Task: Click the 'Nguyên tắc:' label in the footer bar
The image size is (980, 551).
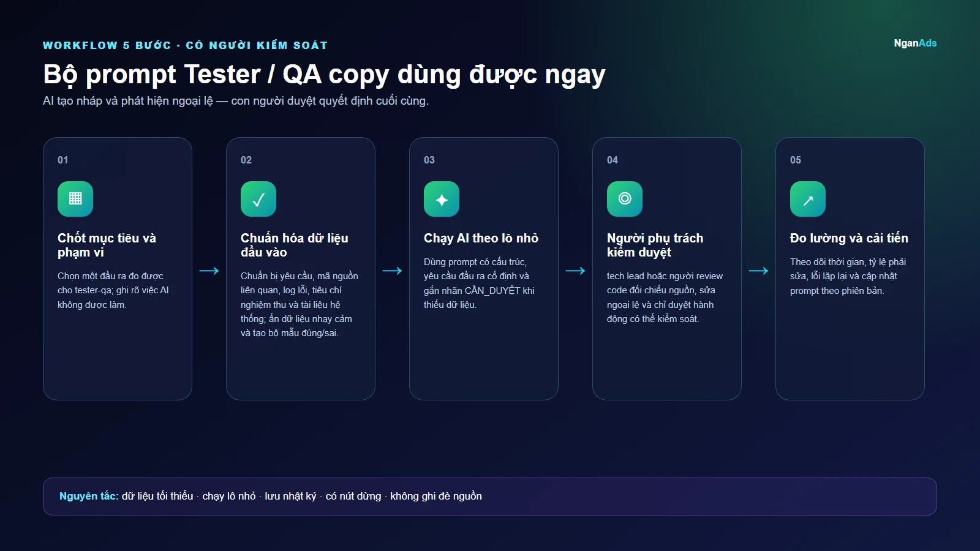Action: click(x=89, y=496)
